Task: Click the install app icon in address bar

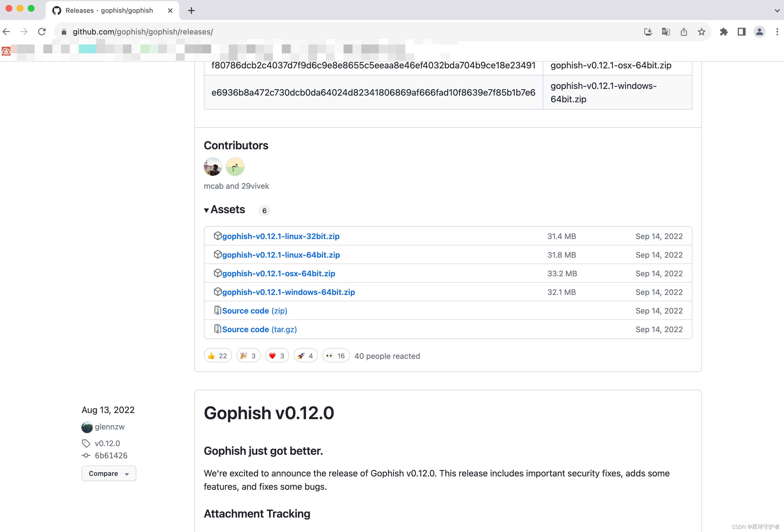Action: click(x=648, y=32)
